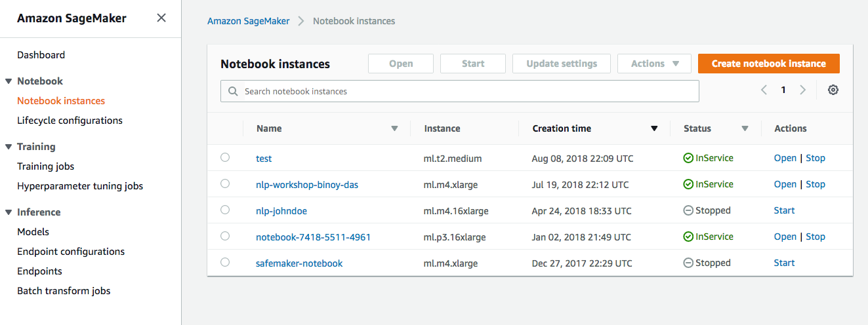The height and width of the screenshot is (325, 868).
Task: Click ml.m4.16xlarge instance cell
Action: point(456,211)
